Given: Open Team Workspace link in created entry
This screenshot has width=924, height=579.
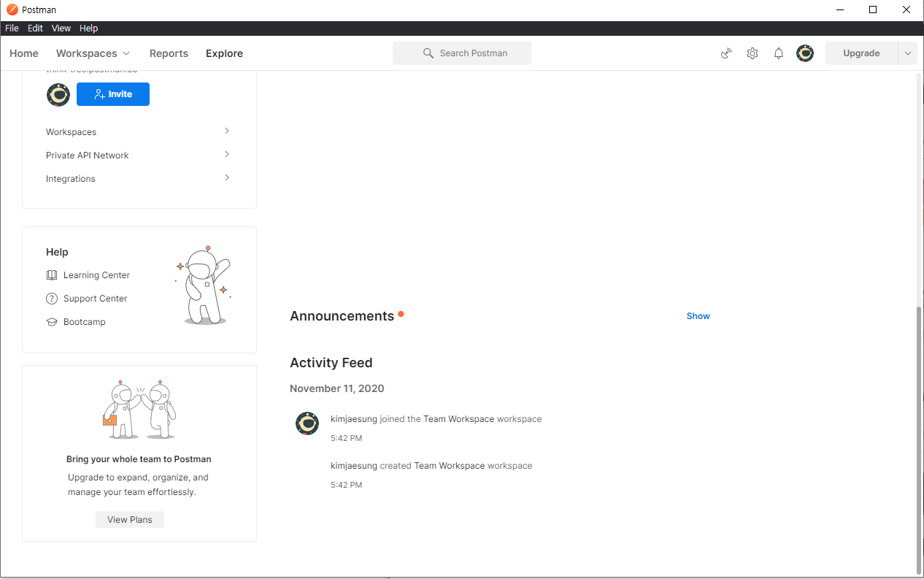Looking at the screenshot, I should click(x=449, y=466).
